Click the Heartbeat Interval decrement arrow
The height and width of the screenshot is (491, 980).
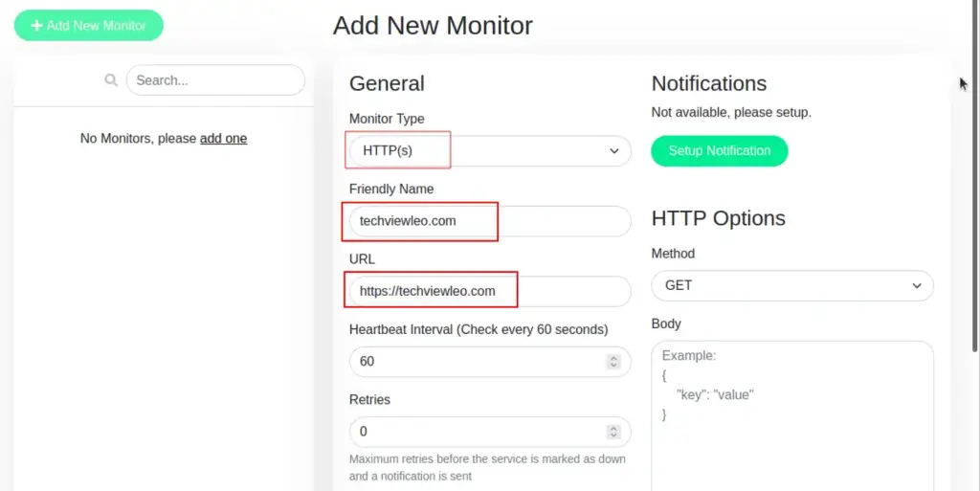coord(613,365)
